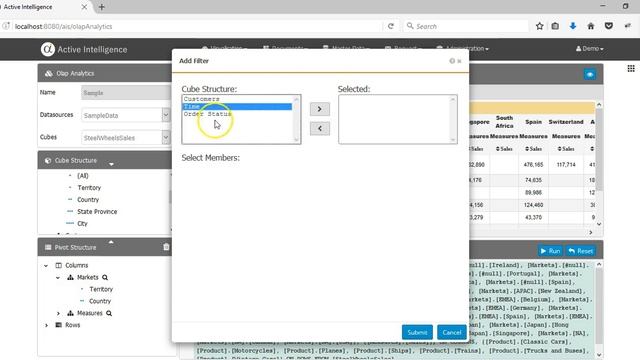The width and height of the screenshot is (640, 360).
Task: Select Country under Markets in Pivot Structure
Action: (x=100, y=301)
